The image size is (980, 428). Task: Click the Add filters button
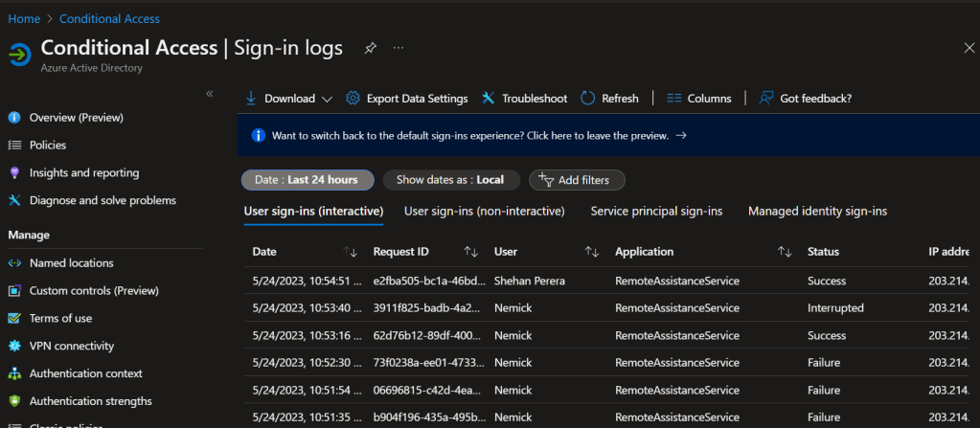[x=577, y=180]
